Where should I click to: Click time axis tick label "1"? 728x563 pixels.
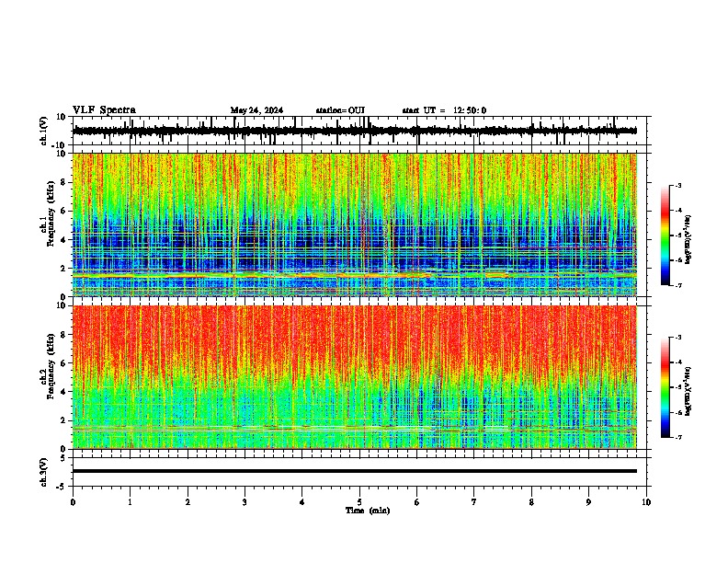(x=130, y=502)
